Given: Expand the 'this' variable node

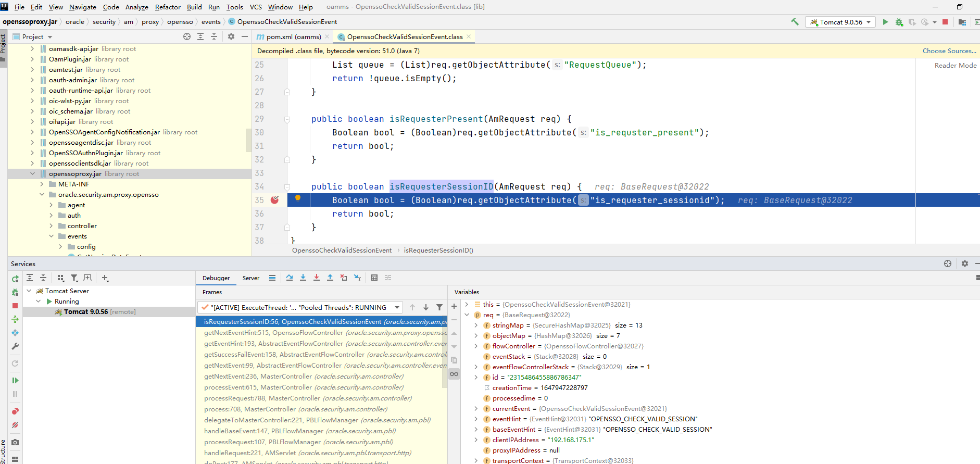Looking at the screenshot, I should point(467,305).
